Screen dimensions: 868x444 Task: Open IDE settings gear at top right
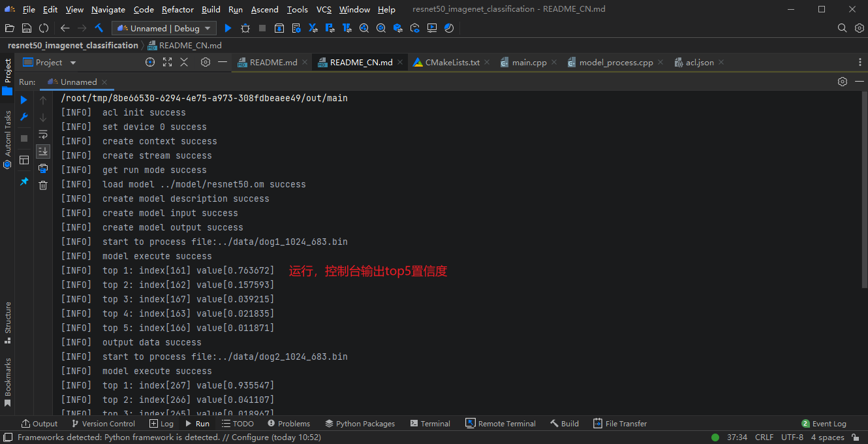[x=860, y=28]
